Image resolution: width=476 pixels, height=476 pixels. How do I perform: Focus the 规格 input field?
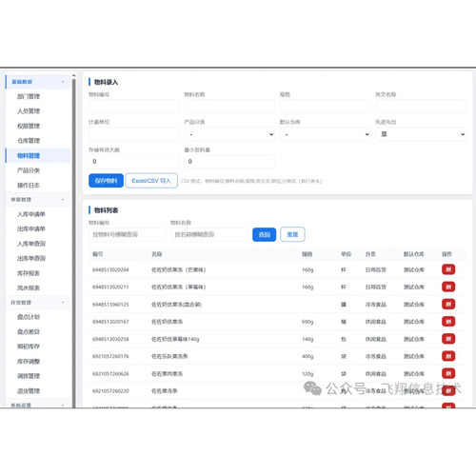tap(325, 107)
